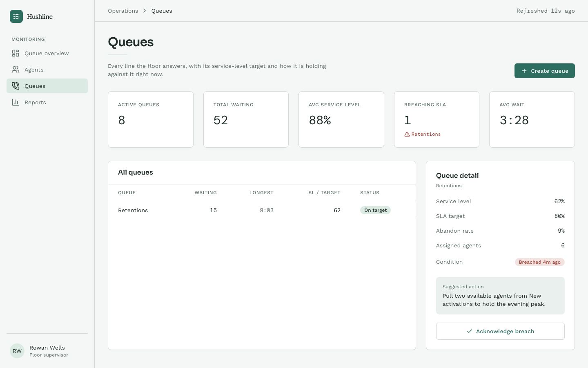Viewport: 588px width, 368px height.
Task: Select the Active Queues card
Action: [x=151, y=119]
